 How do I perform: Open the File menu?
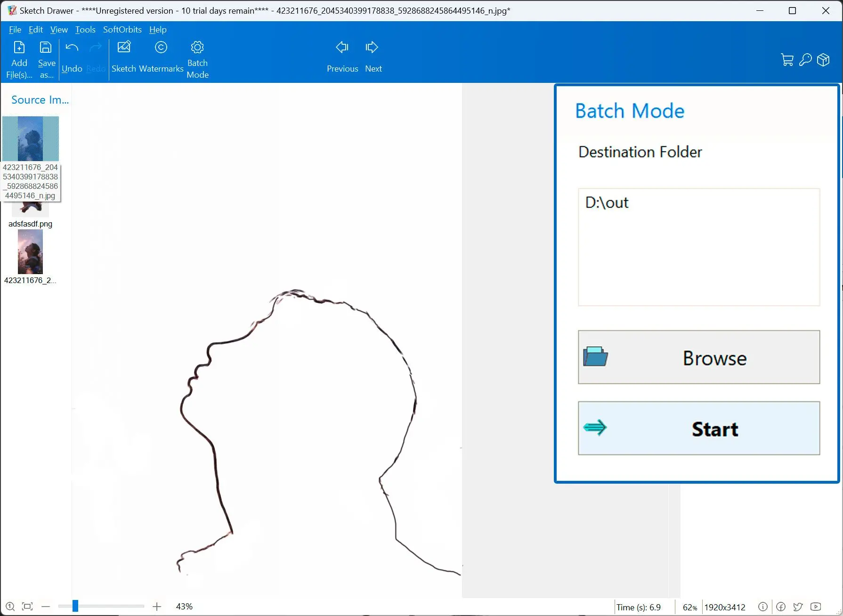pos(15,30)
